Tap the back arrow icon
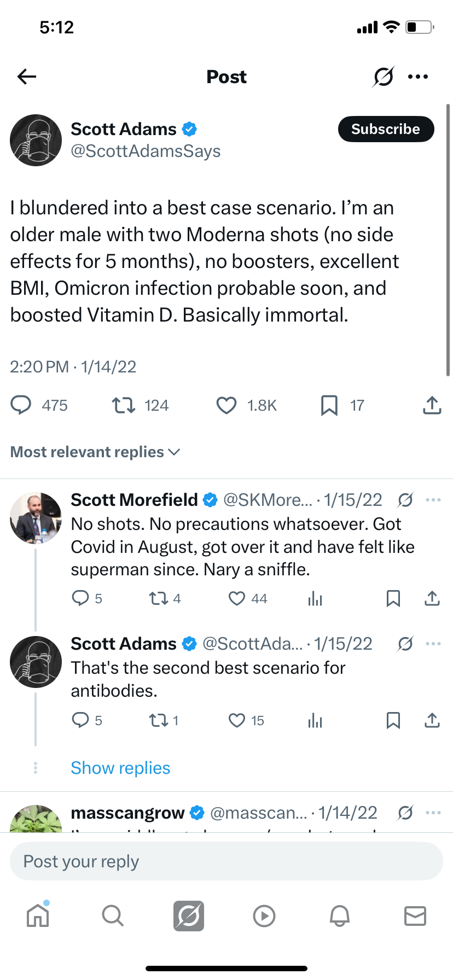The image size is (453, 980). 27,77
